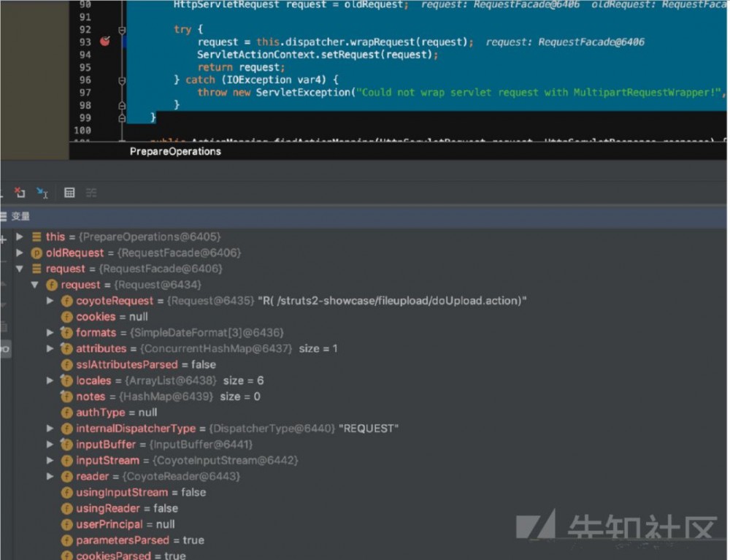Image resolution: width=730 pixels, height=560 pixels.
Task: Collapse the top-level request RequestFacade node
Action: coord(20,269)
